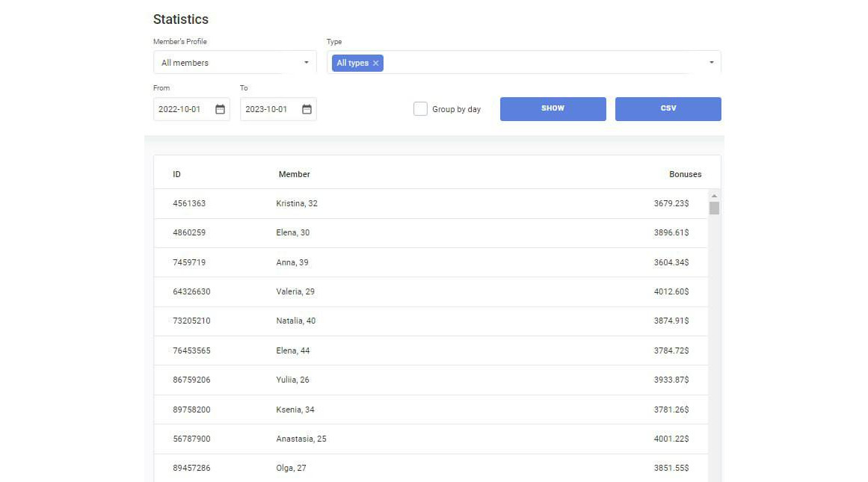
Task: Select the Anastasia, 25 row
Action: coord(301,439)
